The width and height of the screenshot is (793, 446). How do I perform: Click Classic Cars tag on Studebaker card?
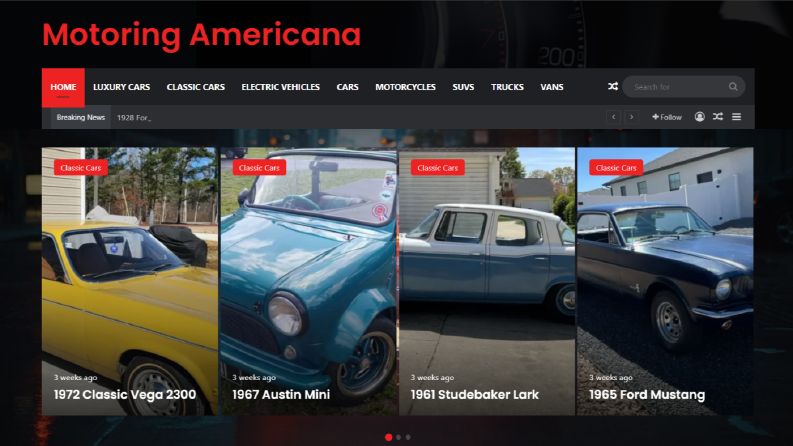437,167
